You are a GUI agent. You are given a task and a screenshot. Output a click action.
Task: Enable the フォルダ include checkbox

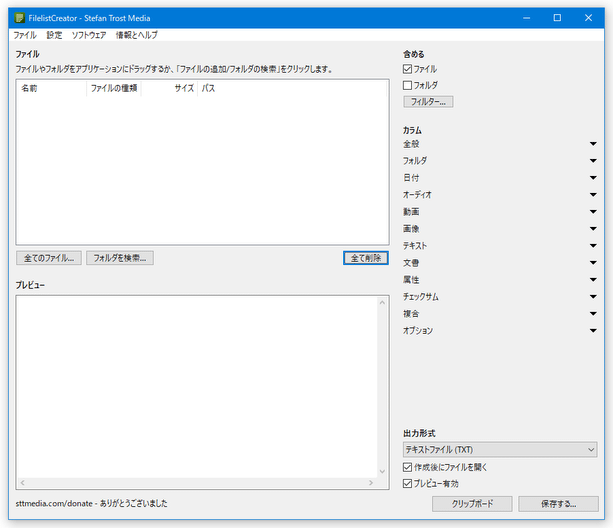[407, 85]
